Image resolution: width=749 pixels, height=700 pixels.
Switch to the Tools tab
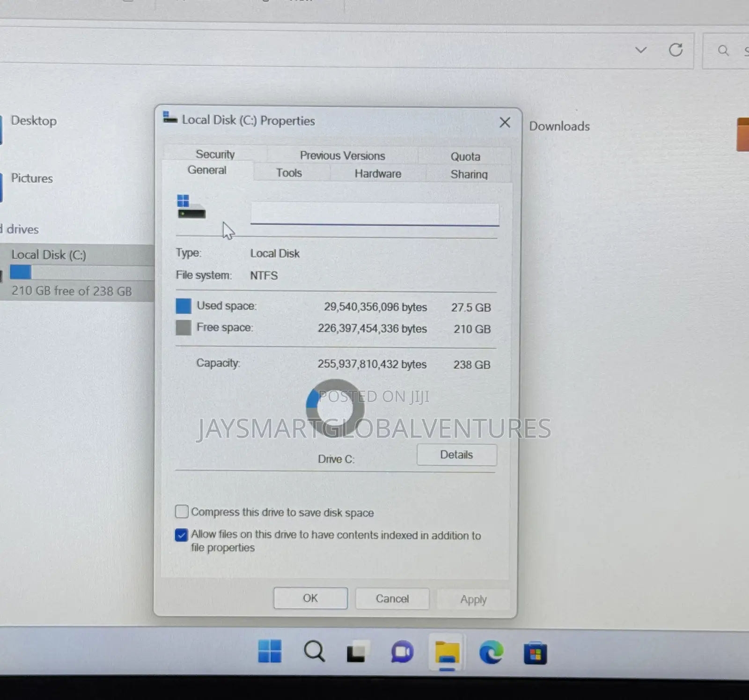(x=289, y=173)
